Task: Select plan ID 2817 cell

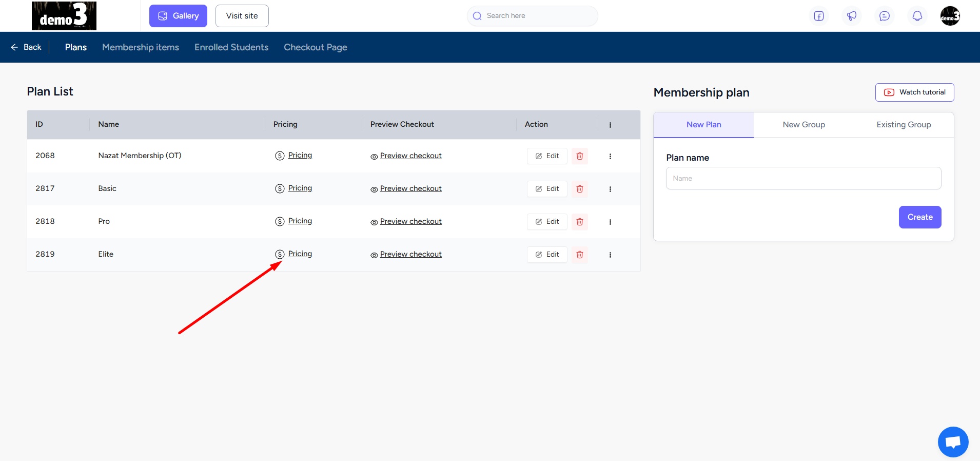Action: (x=45, y=188)
